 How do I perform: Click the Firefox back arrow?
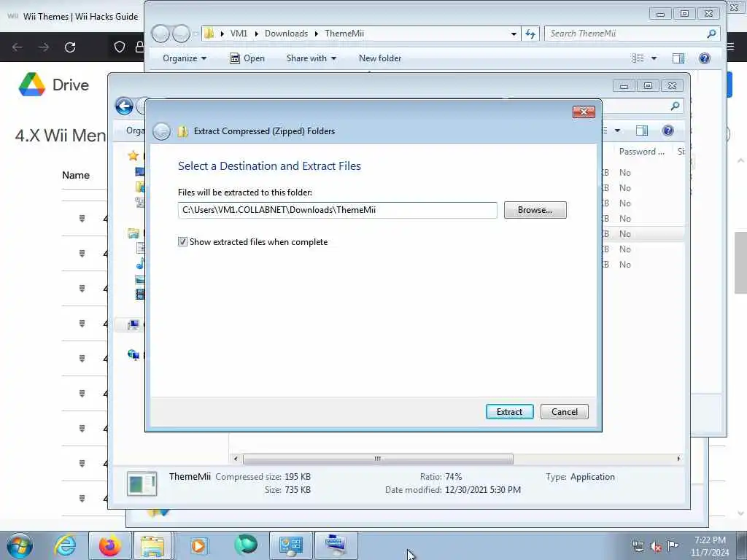click(x=18, y=47)
